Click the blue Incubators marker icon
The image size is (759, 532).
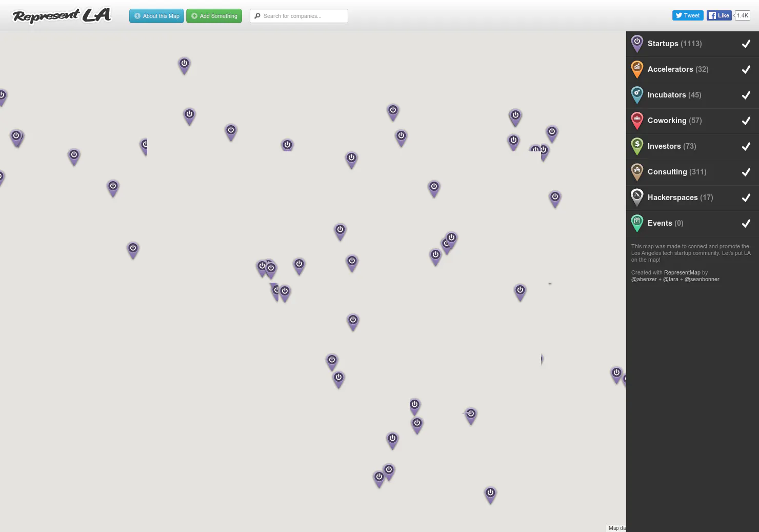[637, 95]
